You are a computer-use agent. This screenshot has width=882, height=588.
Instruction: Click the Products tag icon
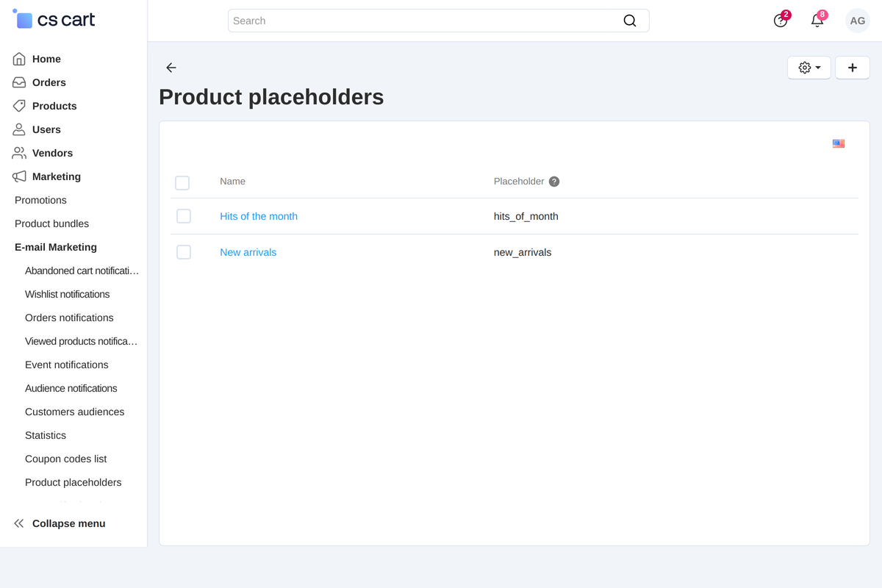[19, 106]
